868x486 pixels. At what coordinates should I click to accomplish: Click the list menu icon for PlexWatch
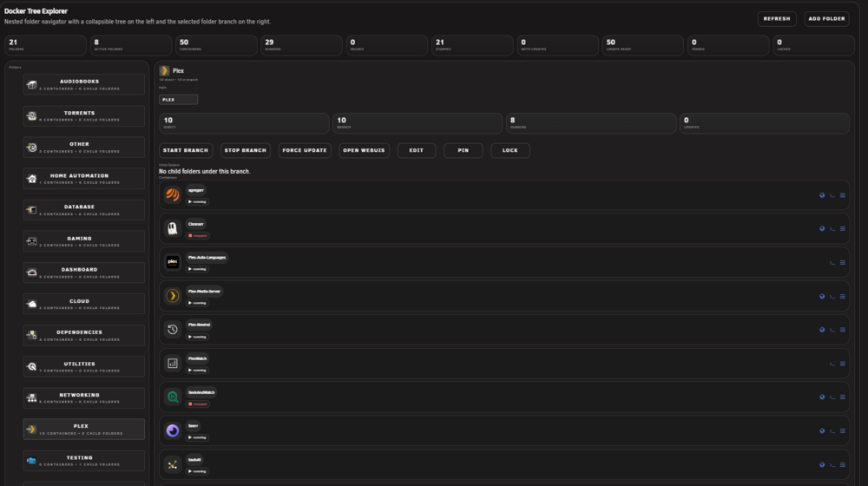843,364
